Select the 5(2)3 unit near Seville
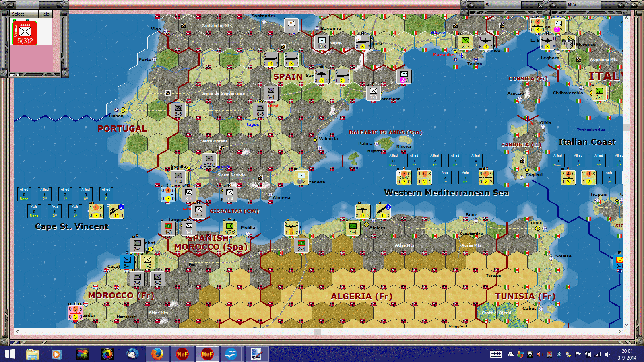644x362 pixels. tap(209, 161)
